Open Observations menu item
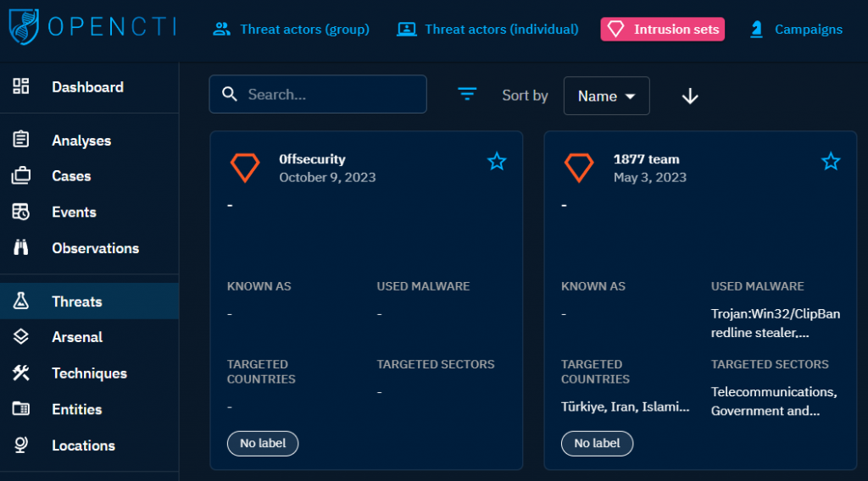The width and height of the screenshot is (868, 481). coord(89,247)
